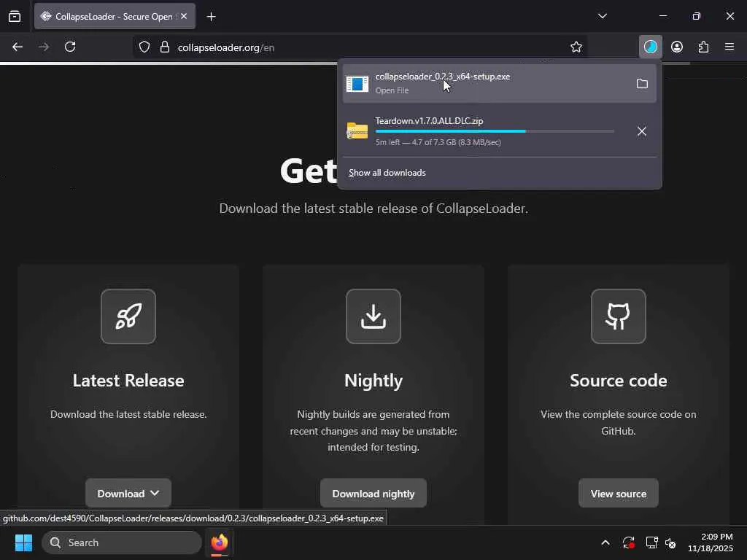Click the taskbar Search box

tap(122, 542)
